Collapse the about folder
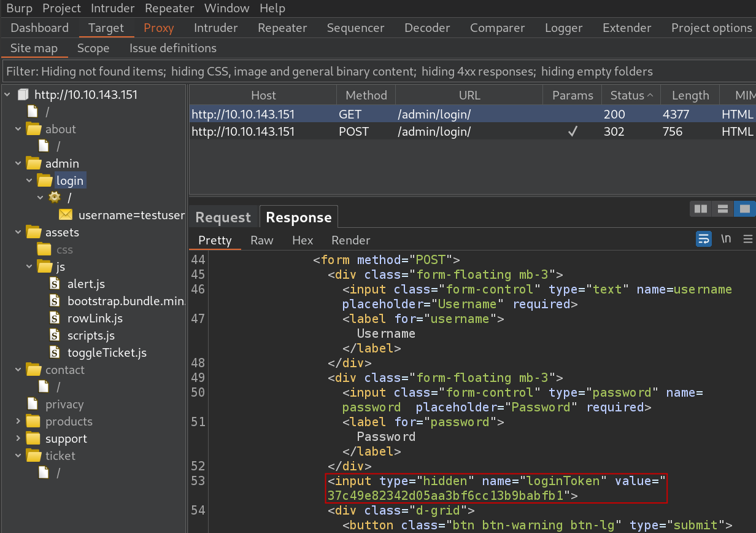Viewport: 756px width, 533px height. pyautogui.click(x=18, y=129)
